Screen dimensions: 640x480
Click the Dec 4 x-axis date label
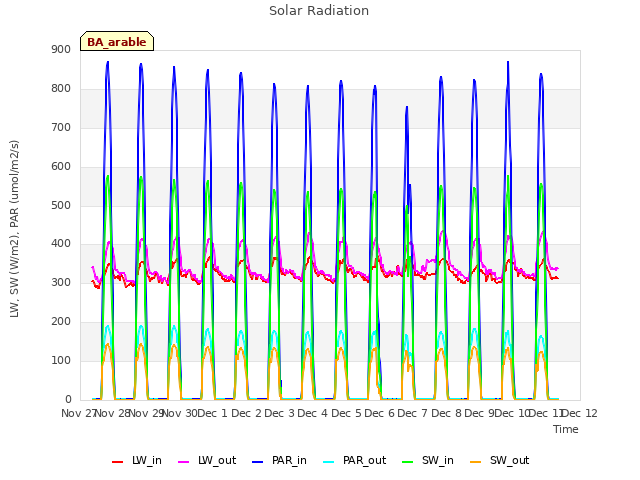(313, 413)
